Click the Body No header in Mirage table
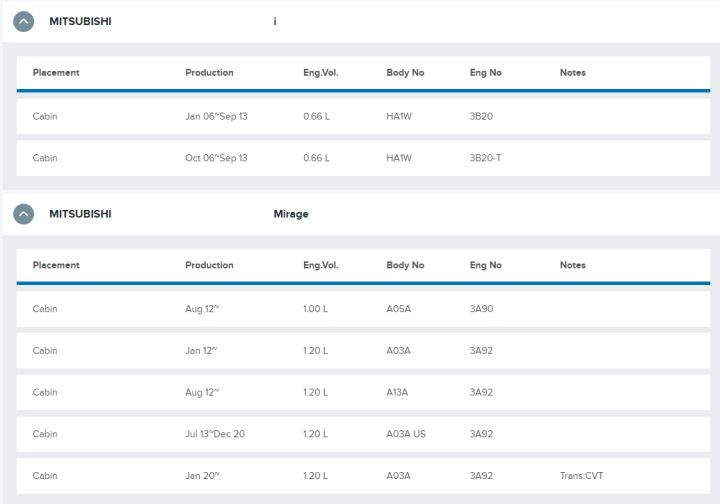720x504 pixels. [405, 265]
